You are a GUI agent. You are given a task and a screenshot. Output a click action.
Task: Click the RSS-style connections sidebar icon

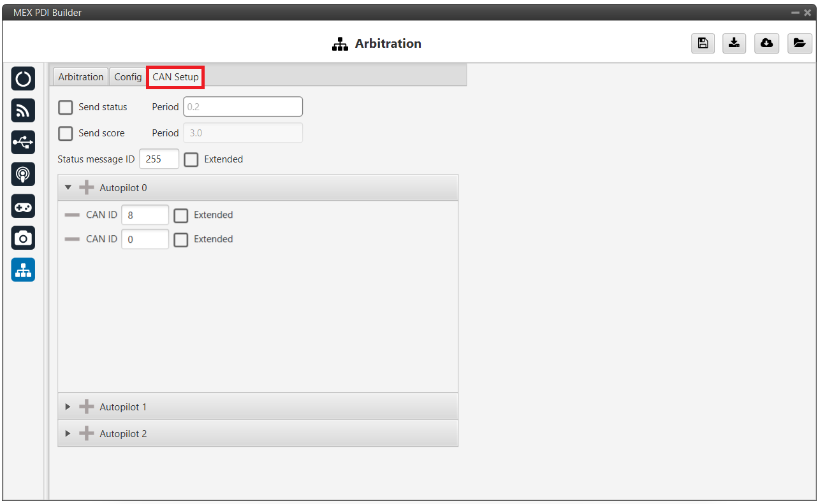coord(23,111)
